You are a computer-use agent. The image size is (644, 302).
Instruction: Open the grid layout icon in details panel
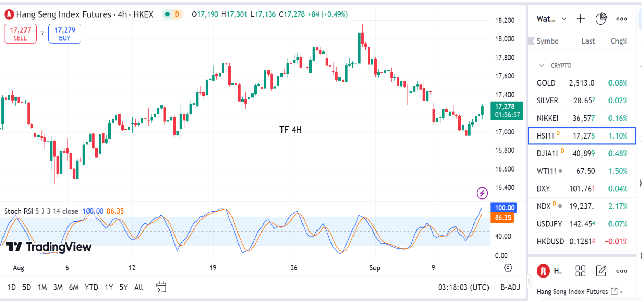pos(580,271)
